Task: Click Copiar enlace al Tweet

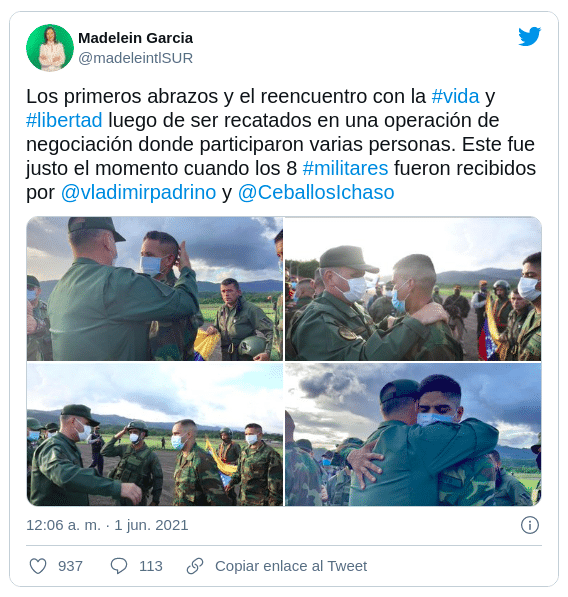Action: (291, 566)
